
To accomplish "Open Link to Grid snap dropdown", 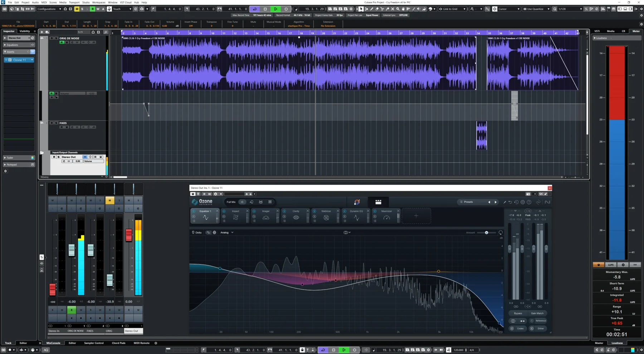I will pyautogui.click(x=452, y=9).
